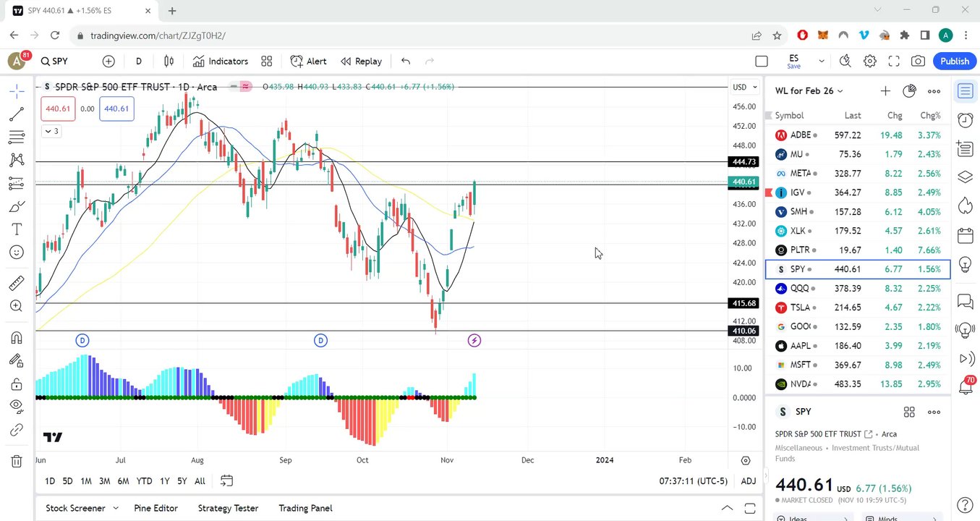
Task: Open the forecasting and measurement tools
Action: point(17,183)
